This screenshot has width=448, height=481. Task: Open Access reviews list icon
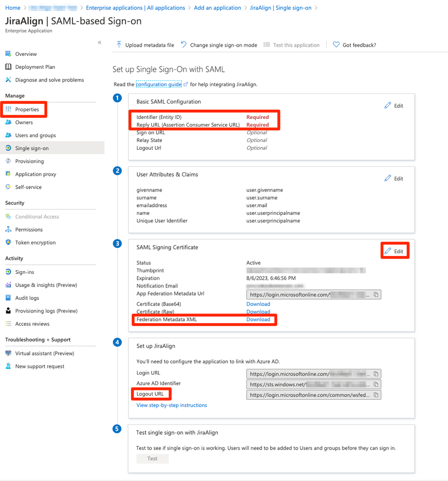8,324
